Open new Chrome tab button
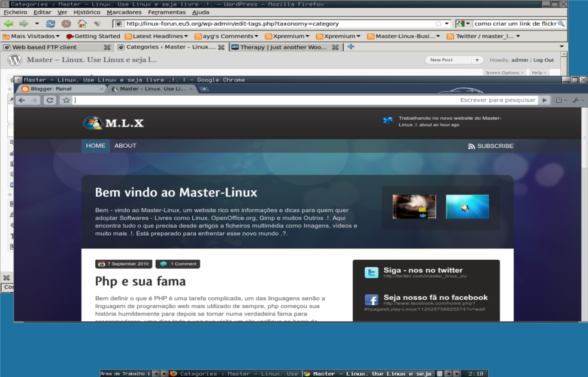This screenshot has width=588, height=377. click(x=204, y=89)
